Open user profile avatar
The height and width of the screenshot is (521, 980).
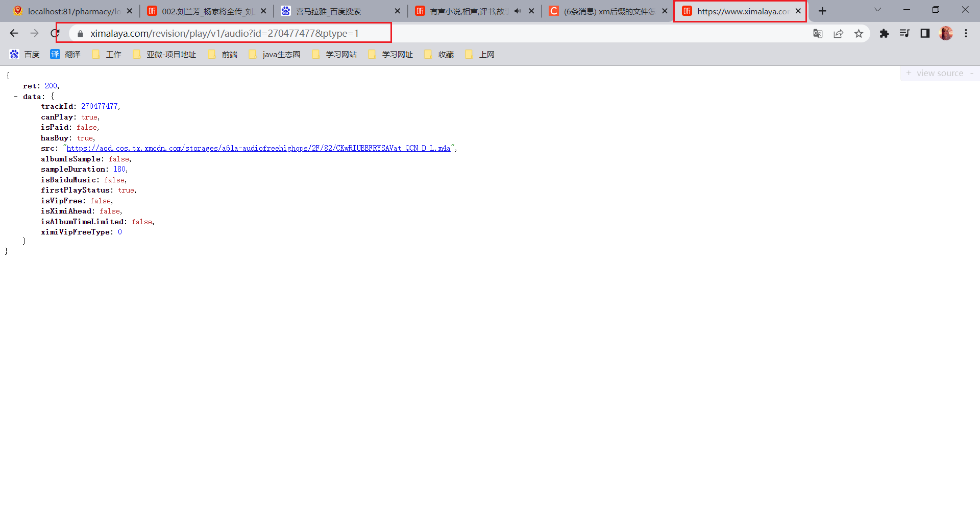tap(946, 34)
